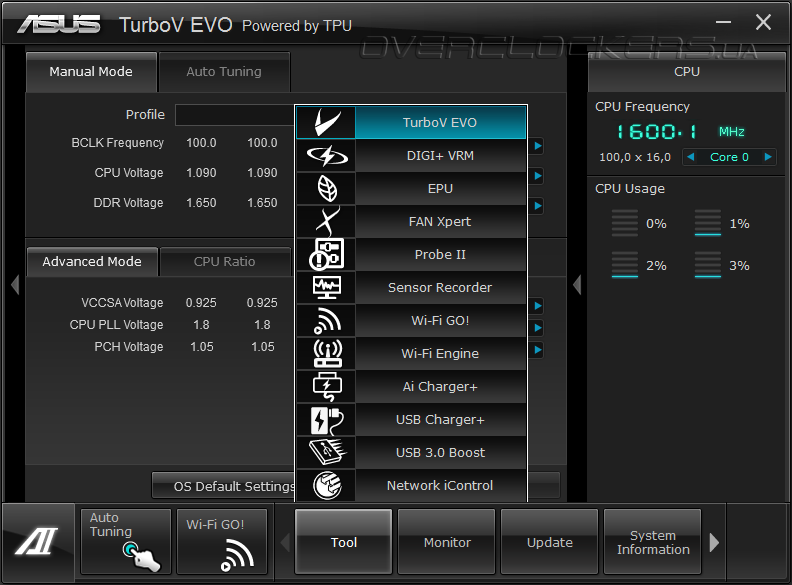Switch to previous core with left arrow

[691, 157]
